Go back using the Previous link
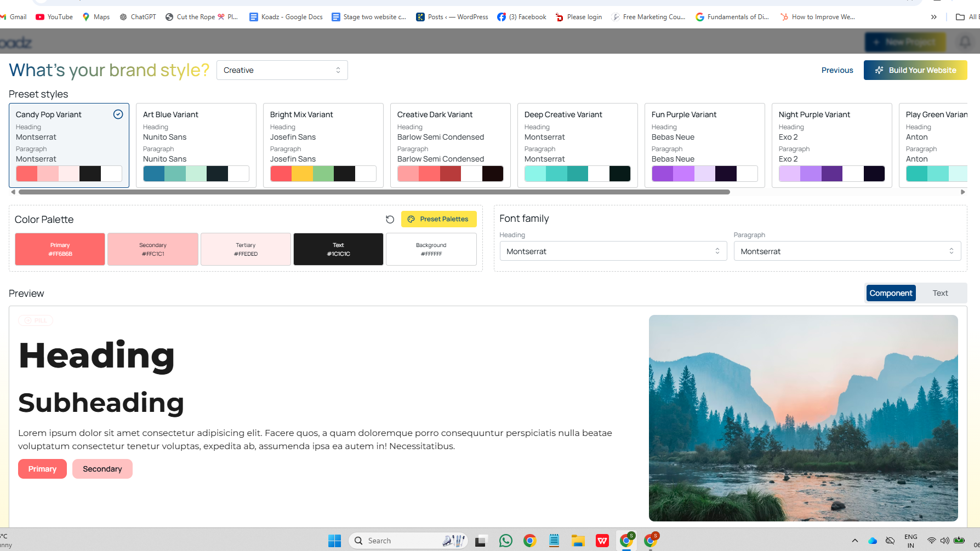The image size is (980, 551). coord(837,70)
